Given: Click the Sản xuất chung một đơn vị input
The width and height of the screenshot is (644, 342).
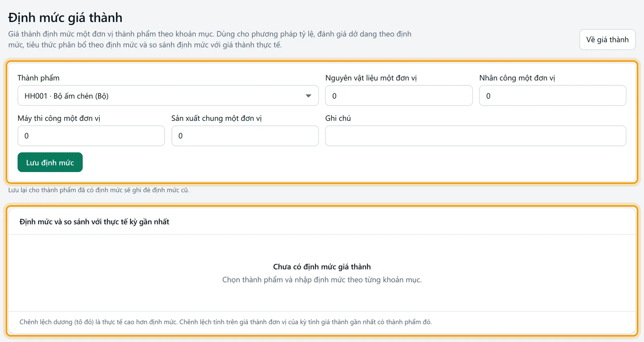Looking at the screenshot, I should pyautogui.click(x=245, y=136).
